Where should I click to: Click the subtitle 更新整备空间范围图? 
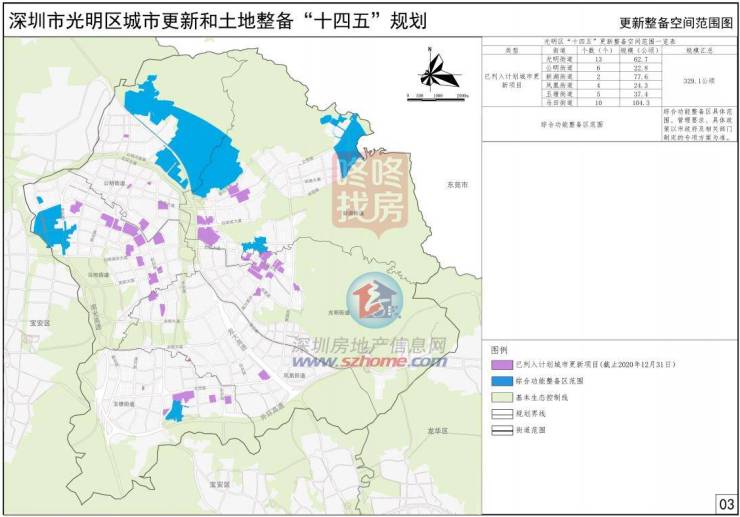click(x=676, y=23)
